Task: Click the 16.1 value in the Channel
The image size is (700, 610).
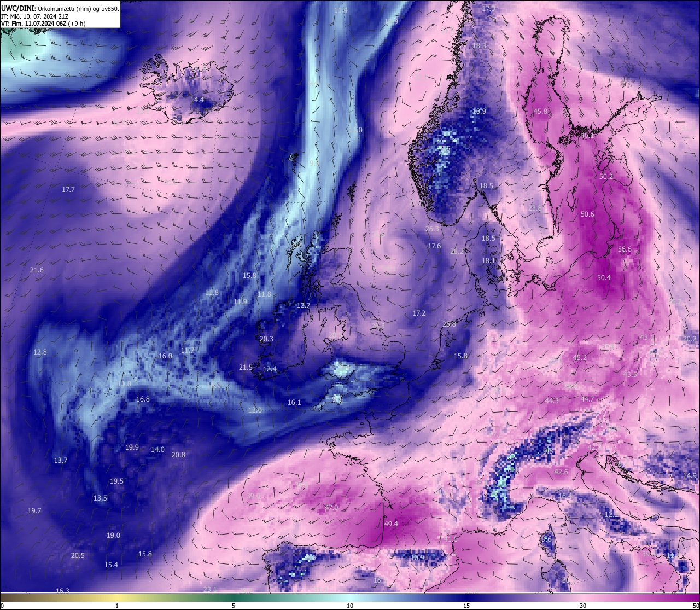Action: coord(294,402)
